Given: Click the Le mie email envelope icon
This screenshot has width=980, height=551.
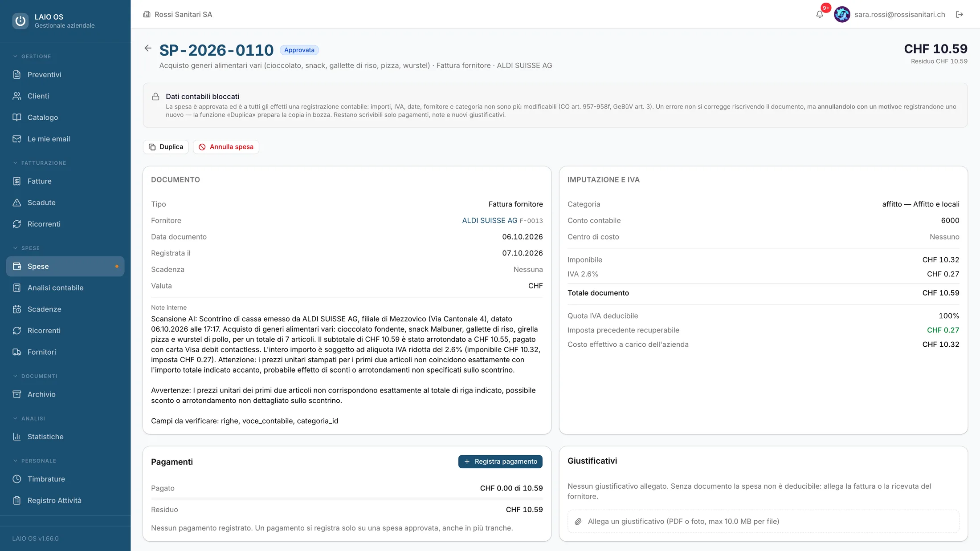Looking at the screenshot, I should tap(17, 138).
